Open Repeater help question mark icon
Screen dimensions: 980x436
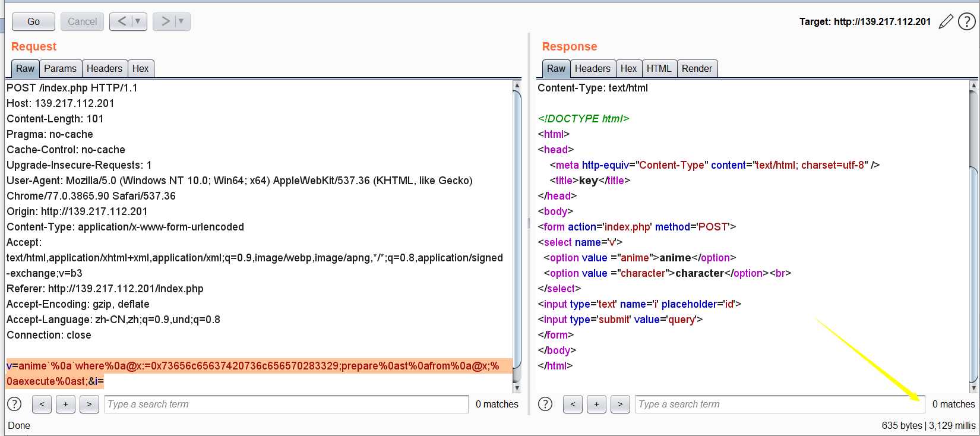967,22
